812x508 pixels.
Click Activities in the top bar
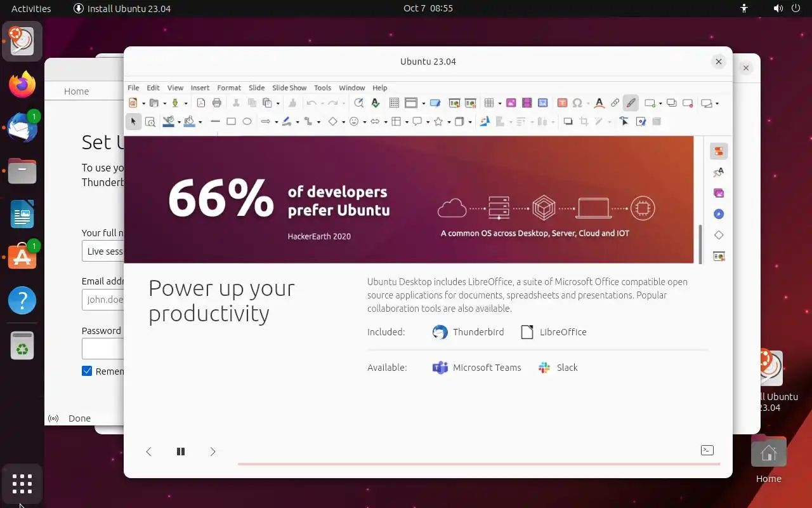[x=31, y=8]
